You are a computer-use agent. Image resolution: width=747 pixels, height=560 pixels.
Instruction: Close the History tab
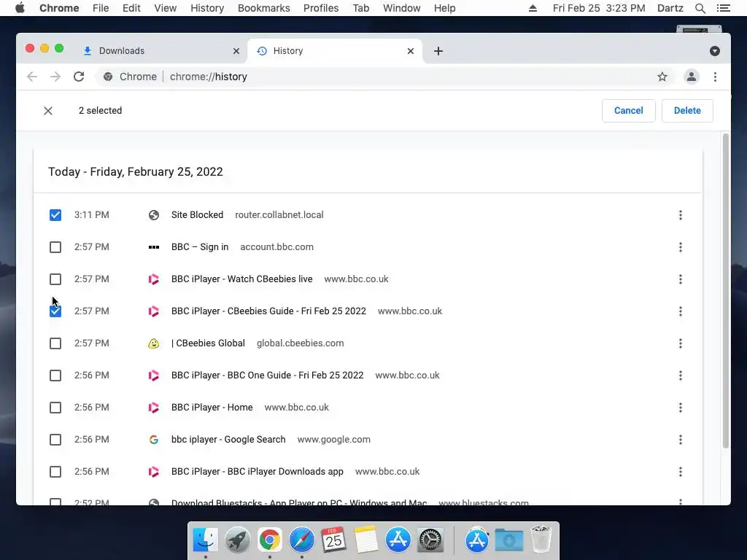click(411, 51)
